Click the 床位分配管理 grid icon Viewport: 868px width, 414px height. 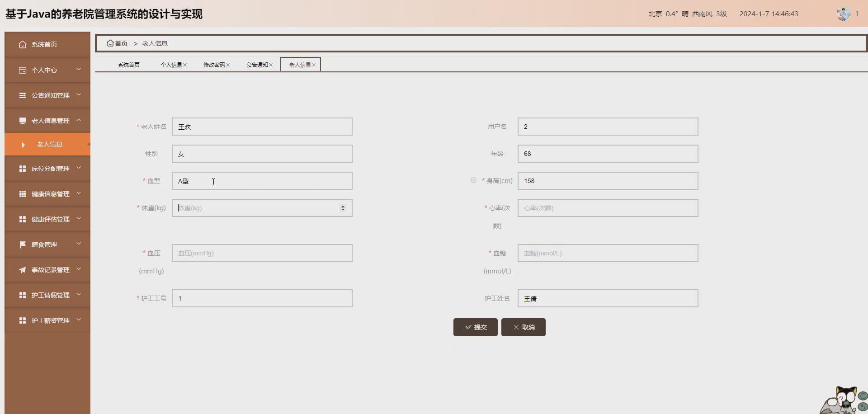coord(23,169)
